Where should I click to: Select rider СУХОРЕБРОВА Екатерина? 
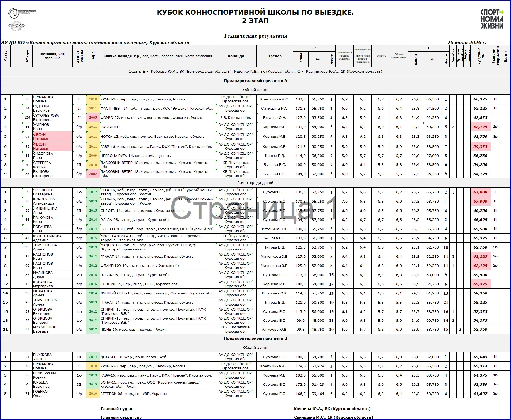tap(52, 117)
